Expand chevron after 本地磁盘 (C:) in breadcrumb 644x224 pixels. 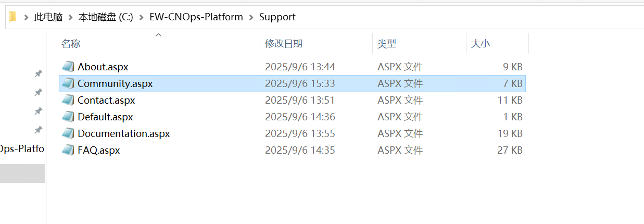point(141,17)
